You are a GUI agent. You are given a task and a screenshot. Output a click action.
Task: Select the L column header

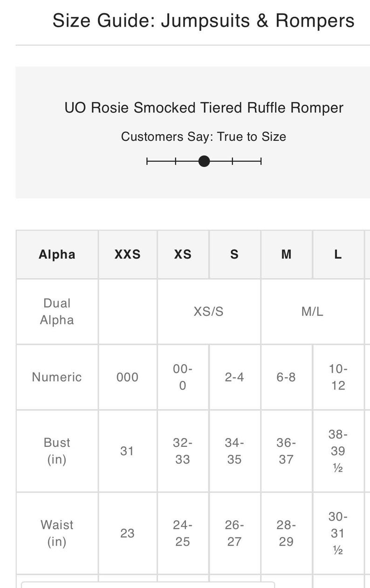(338, 254)
